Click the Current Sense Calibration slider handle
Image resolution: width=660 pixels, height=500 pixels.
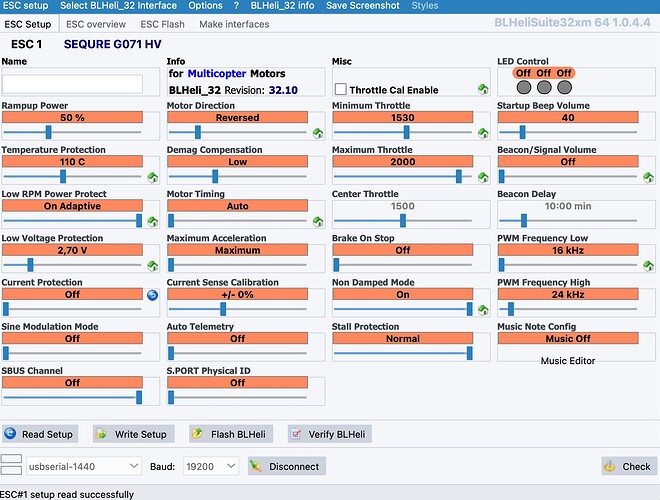[x=223, y=309]
